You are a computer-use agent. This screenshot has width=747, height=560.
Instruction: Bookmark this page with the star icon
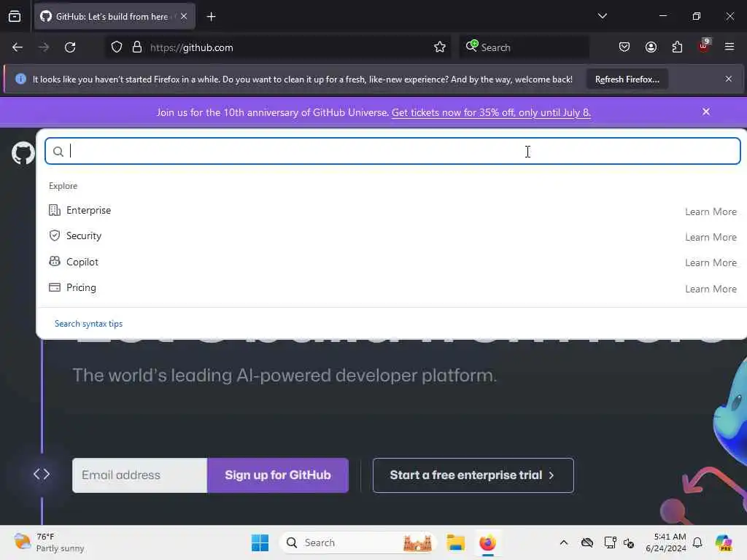click(x=440, y=47)
